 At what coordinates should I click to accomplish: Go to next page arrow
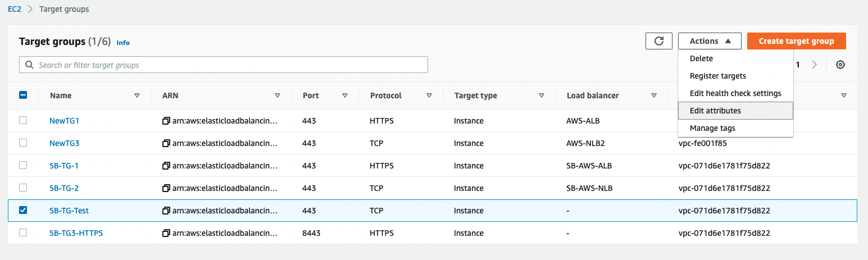pos(814,65)
